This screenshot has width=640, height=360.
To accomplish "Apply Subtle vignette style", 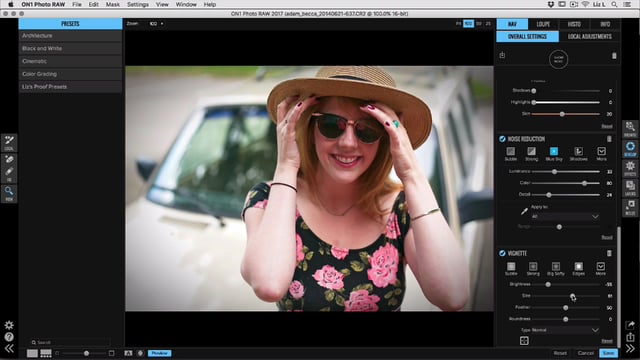I will [511, 269].
